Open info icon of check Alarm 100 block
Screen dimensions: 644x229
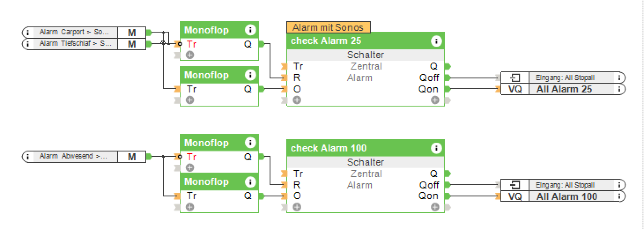click(436, 148)
